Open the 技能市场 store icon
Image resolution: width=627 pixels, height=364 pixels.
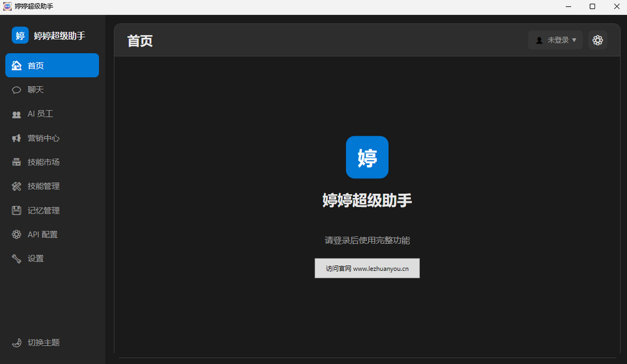17,162
